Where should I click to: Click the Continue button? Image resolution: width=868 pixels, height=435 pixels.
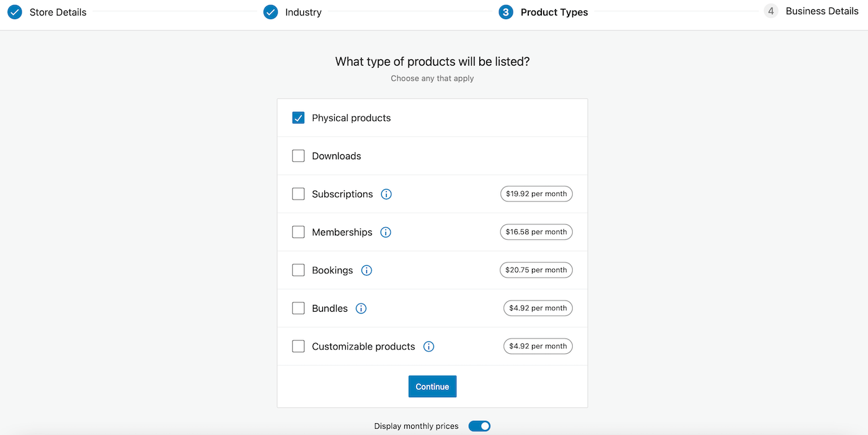[x=432, y=386]
